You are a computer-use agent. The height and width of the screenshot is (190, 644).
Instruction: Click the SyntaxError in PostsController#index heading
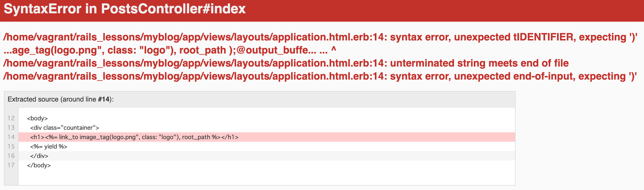(125, 9)
